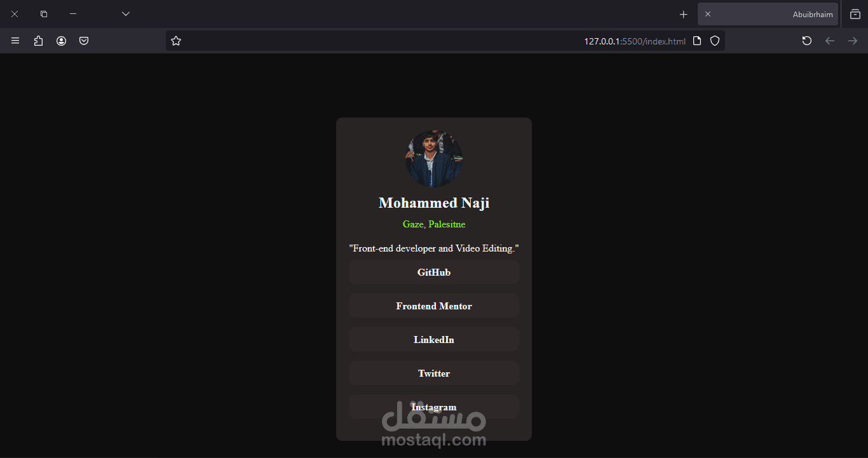This screenshot has width=868, height=458.
Task: Open a new tab with plus button
Action: point(684,14)
